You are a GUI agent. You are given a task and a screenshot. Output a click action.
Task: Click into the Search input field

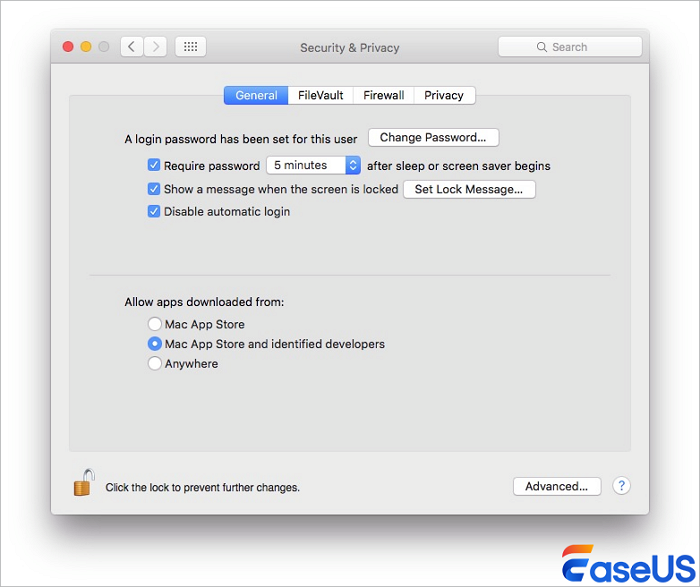570,47
